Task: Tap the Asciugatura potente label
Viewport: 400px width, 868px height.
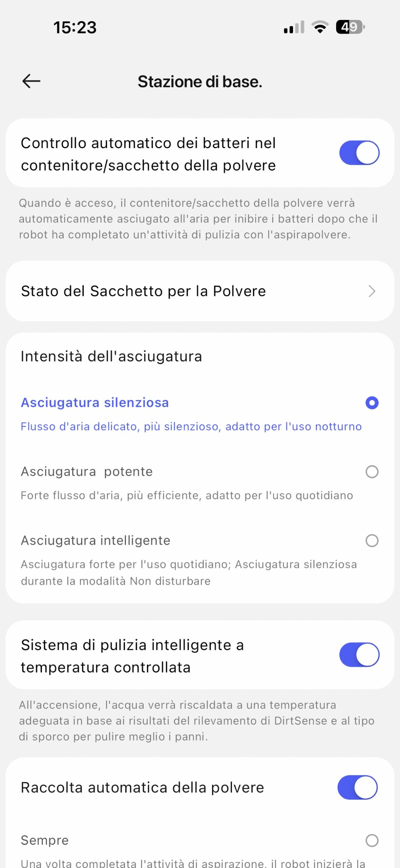Action: tap(87, 472)
